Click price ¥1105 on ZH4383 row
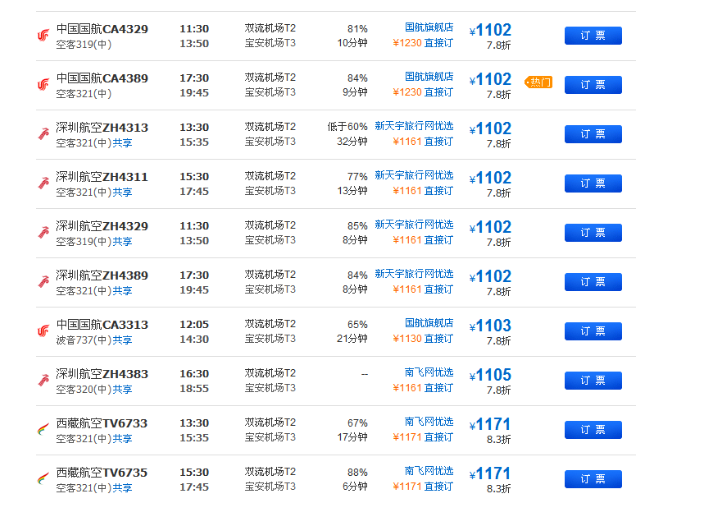Viewport: 701px width, 507px height. click(x=490, y=375)
